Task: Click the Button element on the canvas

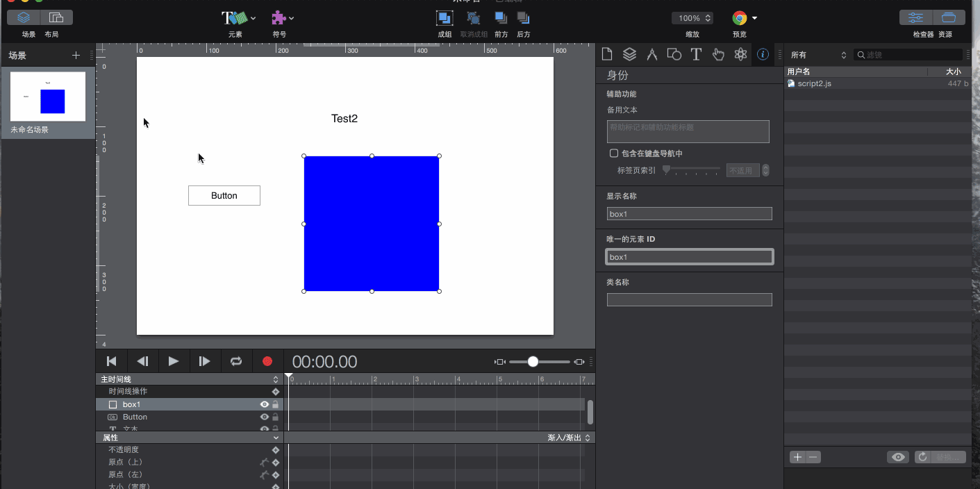Action: [224, 196]
